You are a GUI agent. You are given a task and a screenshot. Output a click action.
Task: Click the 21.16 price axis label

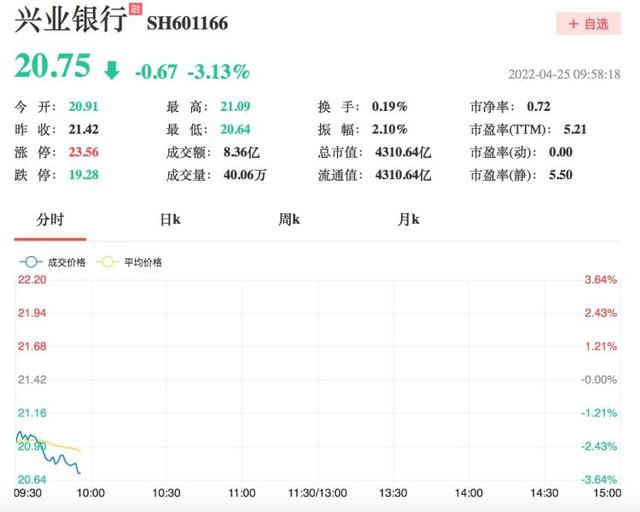coord(32,413)
